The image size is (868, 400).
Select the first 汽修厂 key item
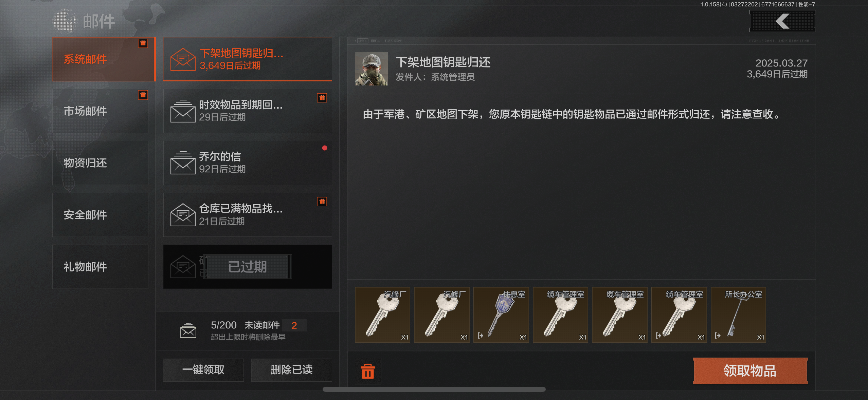pyautogui.click(x=382, y=315)
